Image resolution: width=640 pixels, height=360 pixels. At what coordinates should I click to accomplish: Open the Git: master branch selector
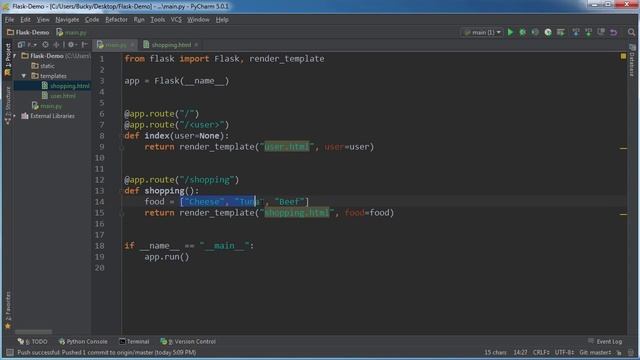pyautogui.click(x=595, y=353)
